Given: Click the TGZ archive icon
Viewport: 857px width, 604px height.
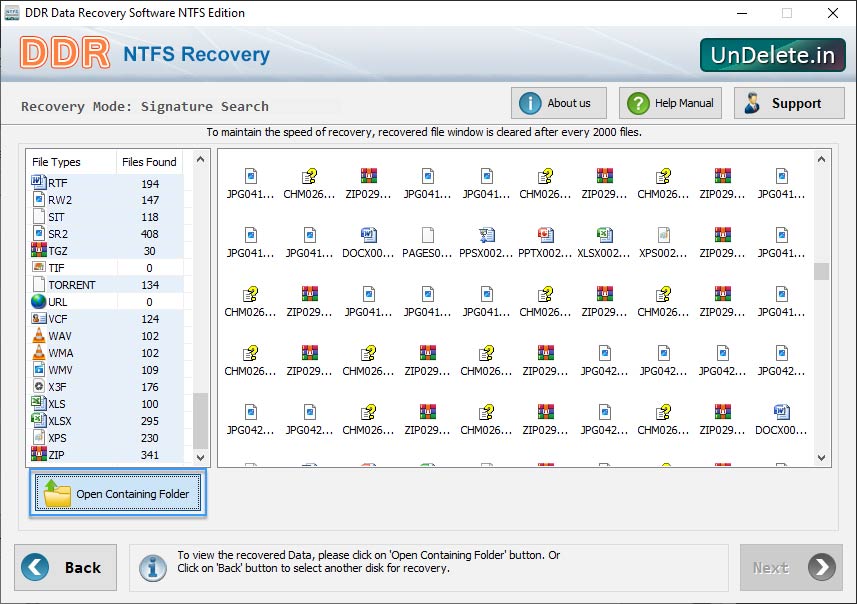Looking at the screenshot, I should (39, 250).
